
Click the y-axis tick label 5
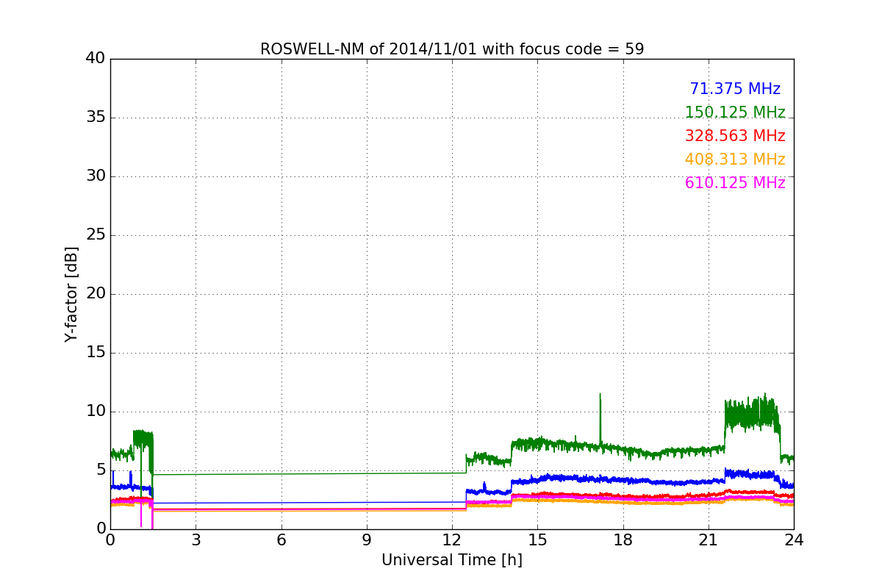click(100, 470)
